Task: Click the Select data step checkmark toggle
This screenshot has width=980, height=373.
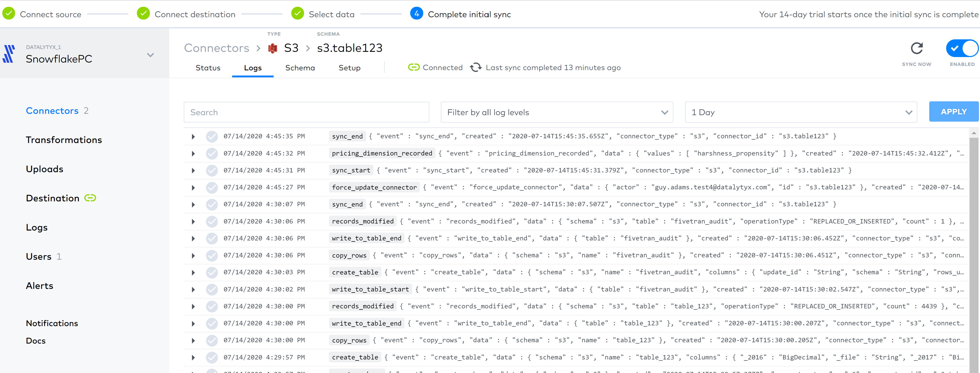Action: pyautogui.click(x=298, y=13)
